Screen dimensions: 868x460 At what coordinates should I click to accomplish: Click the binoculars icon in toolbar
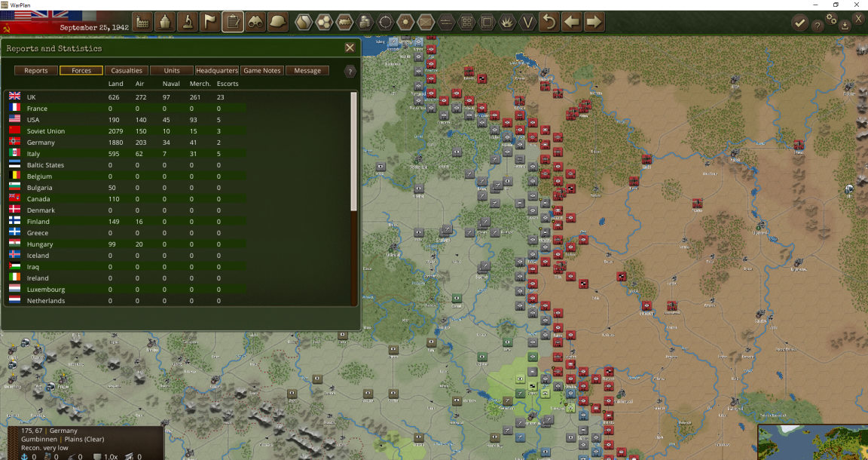coord(255,22)
